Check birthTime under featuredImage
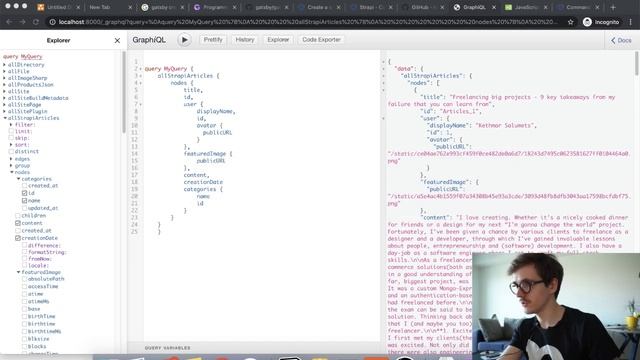Screen dimensions: 640x360 pyautogui.click(x=24, y=316)
